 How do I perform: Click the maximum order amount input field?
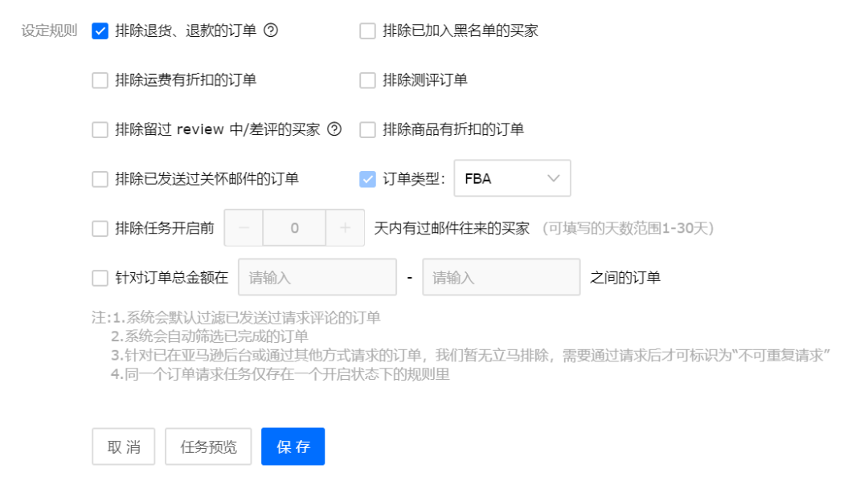(501, 277)
